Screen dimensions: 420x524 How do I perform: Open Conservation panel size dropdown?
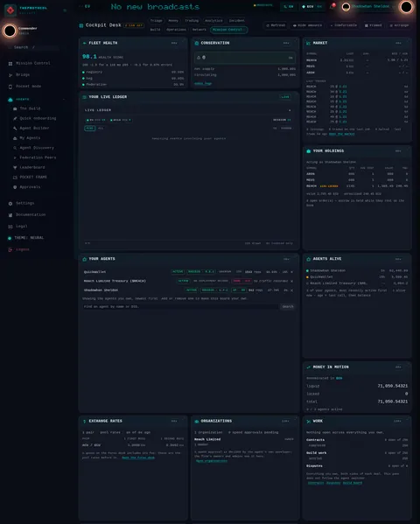pyautogui.click(x=286, y=43)
